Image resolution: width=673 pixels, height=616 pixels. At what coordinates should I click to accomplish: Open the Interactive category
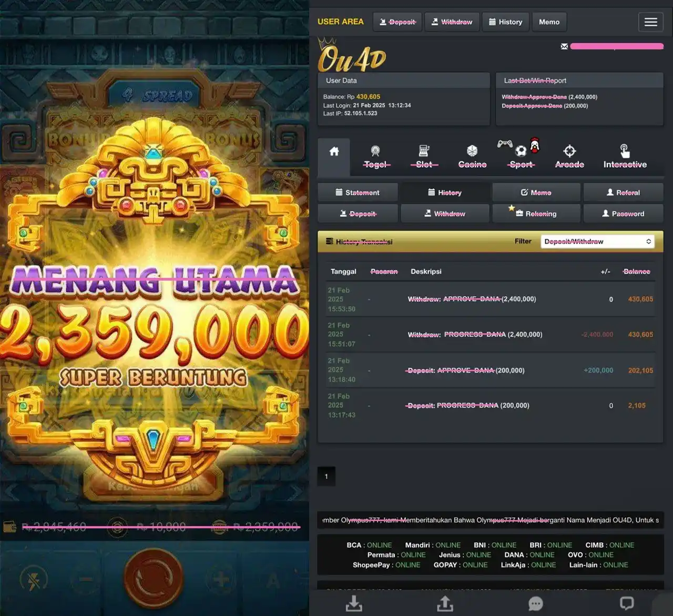(x=625, y=157)
